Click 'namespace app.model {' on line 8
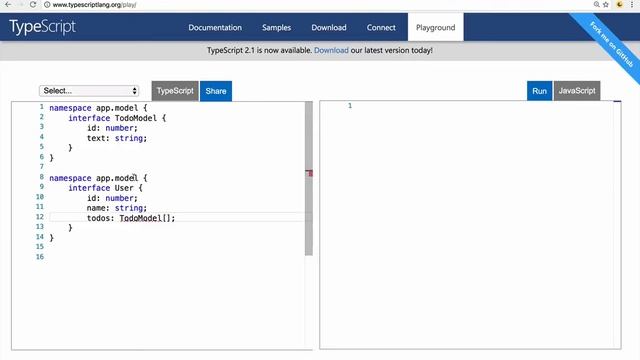This screenshot has width=640, height=360. click(98, 178)
